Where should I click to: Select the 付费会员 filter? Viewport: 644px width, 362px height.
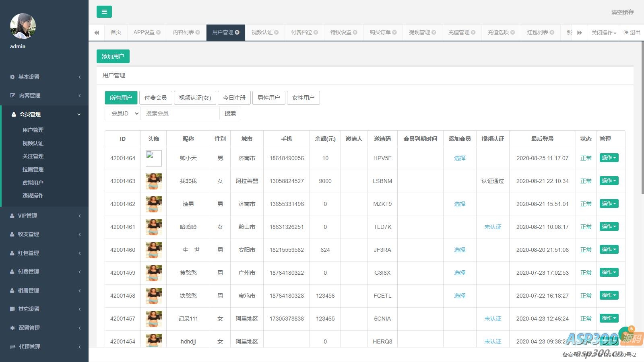point(156,98)
